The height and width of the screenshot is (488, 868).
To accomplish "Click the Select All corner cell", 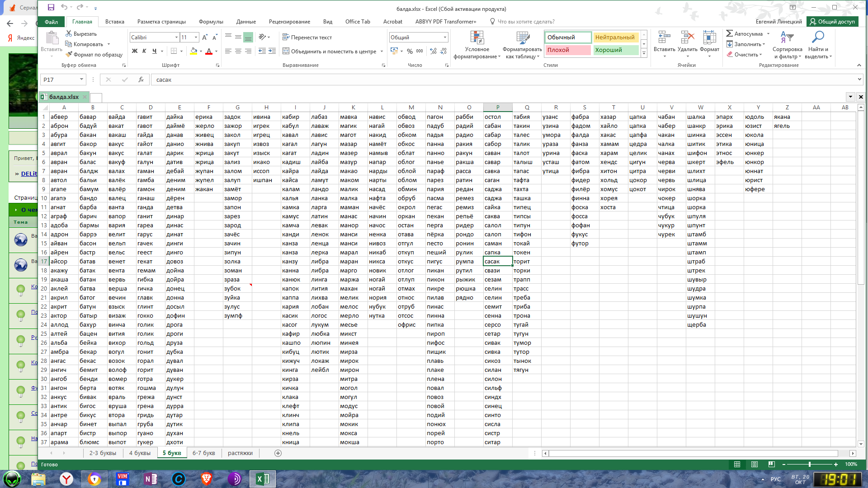I will click(x=45, y=108).
